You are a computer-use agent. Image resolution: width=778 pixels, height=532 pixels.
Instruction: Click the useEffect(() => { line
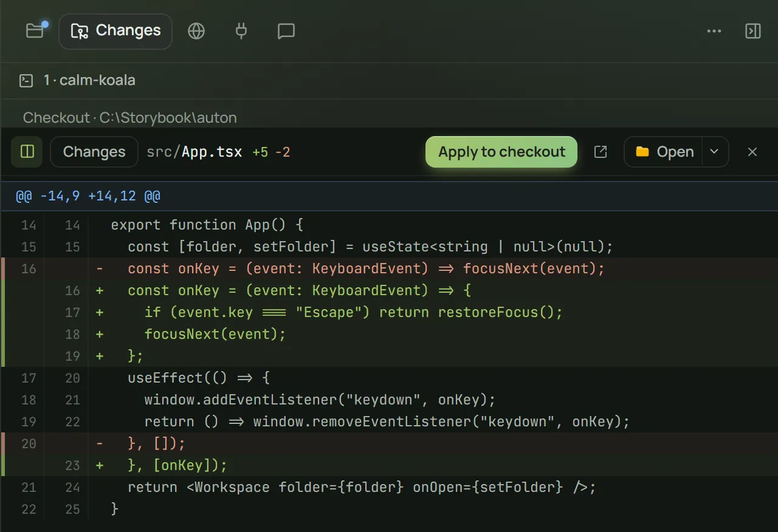point(389,378)
